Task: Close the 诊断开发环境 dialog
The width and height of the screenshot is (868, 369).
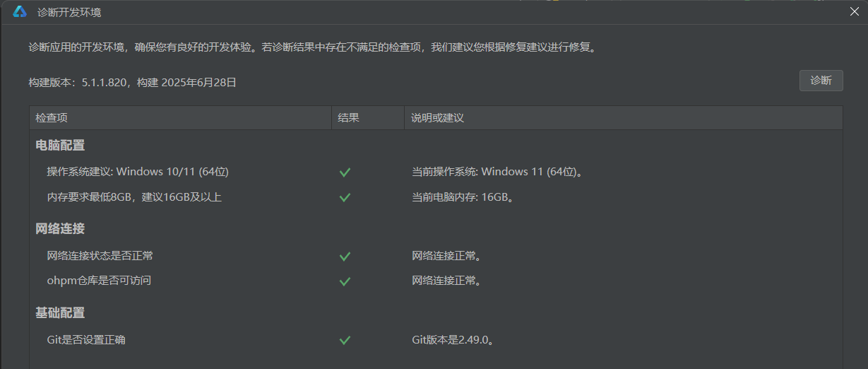Action: point(854,12)
